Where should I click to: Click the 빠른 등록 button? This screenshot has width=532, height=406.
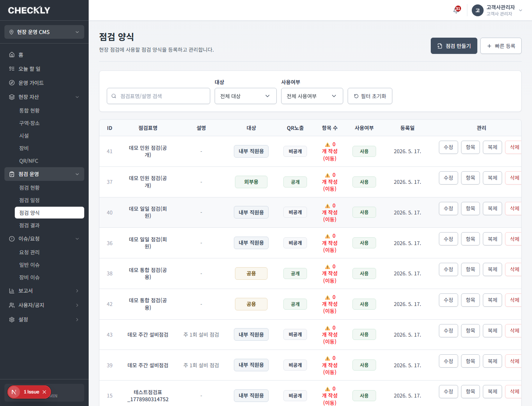coord(501,46)
